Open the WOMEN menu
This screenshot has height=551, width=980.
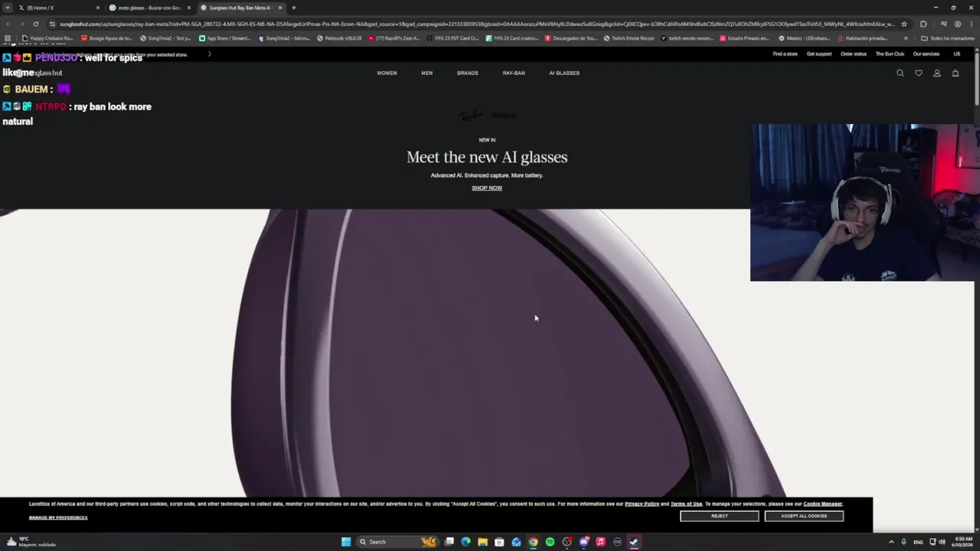coord(387,73)
